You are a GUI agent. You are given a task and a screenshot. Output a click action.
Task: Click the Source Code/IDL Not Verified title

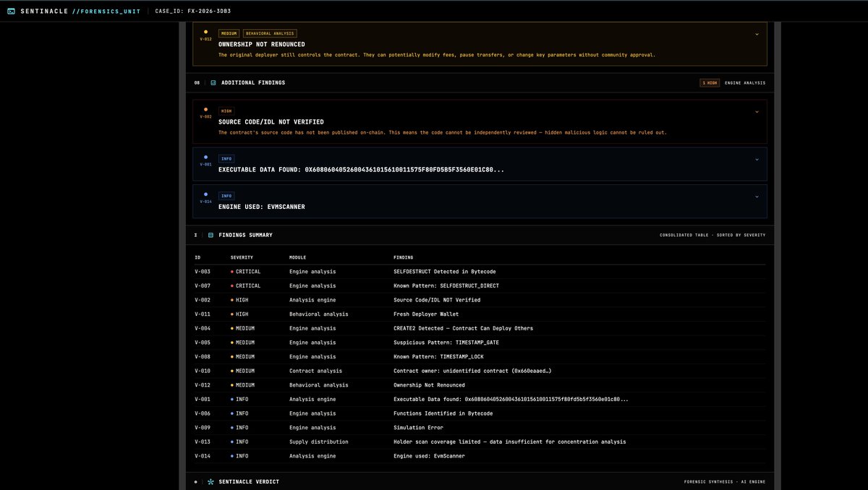271,121
